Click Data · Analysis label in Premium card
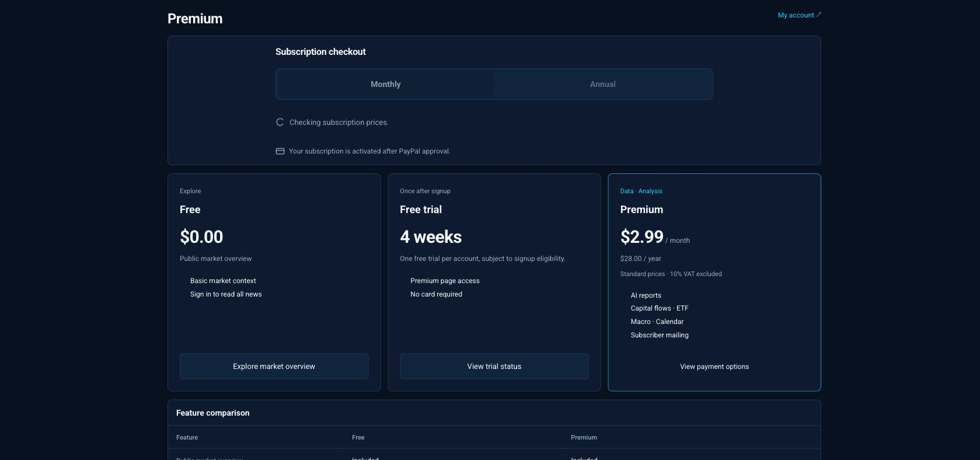The height and width of the screenshot is (460, 980). (641, 191)
